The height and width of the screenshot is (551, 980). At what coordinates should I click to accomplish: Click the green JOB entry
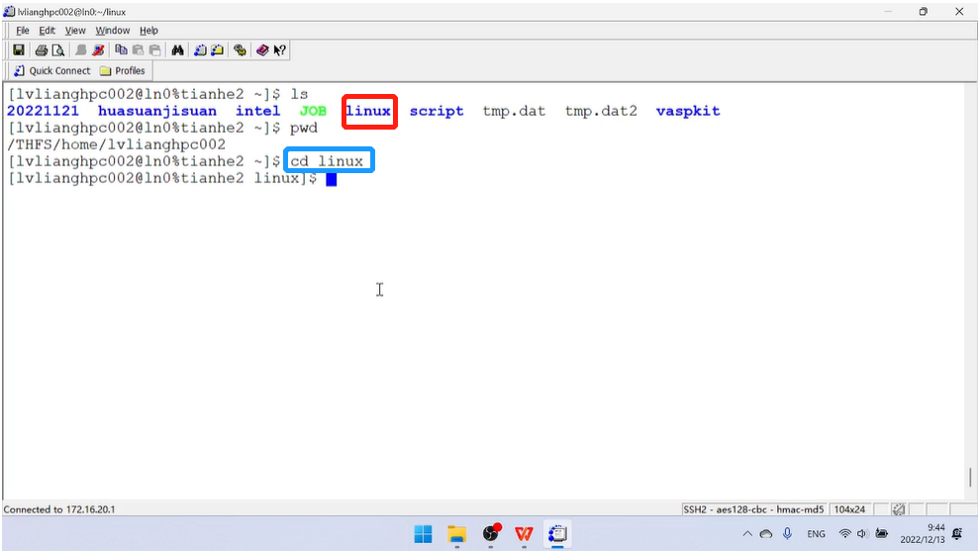313,111
